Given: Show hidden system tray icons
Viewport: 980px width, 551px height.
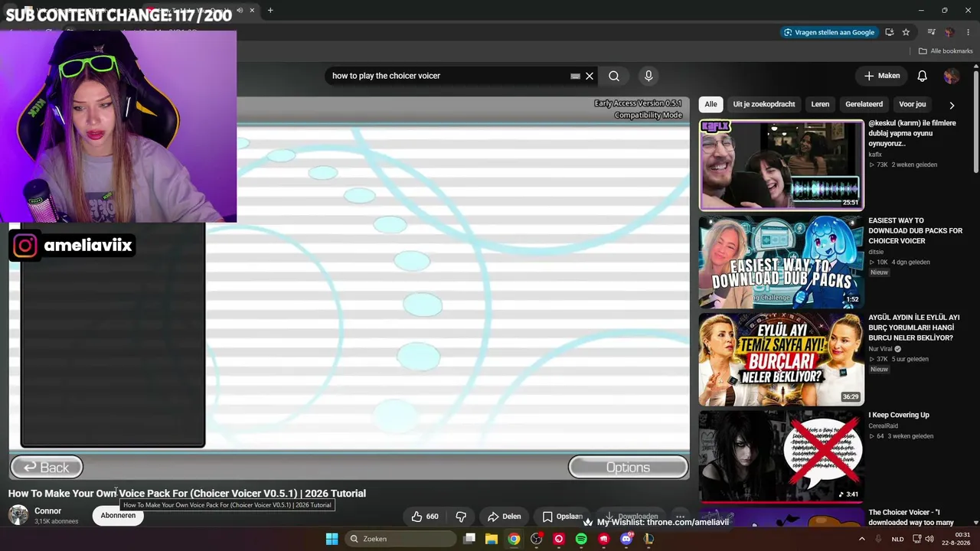Looking at the screenshot, I should (x=861, y=539).
